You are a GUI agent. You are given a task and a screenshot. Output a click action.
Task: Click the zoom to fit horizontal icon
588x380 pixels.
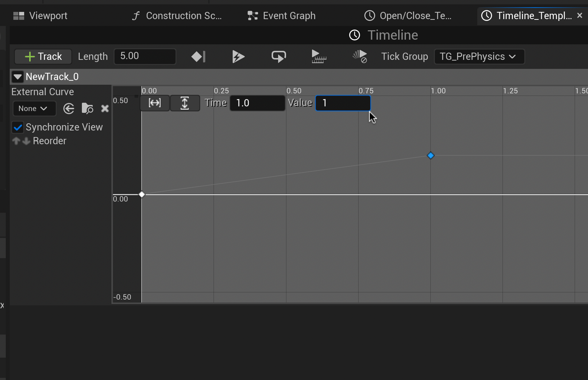click(x=155, y=103)
